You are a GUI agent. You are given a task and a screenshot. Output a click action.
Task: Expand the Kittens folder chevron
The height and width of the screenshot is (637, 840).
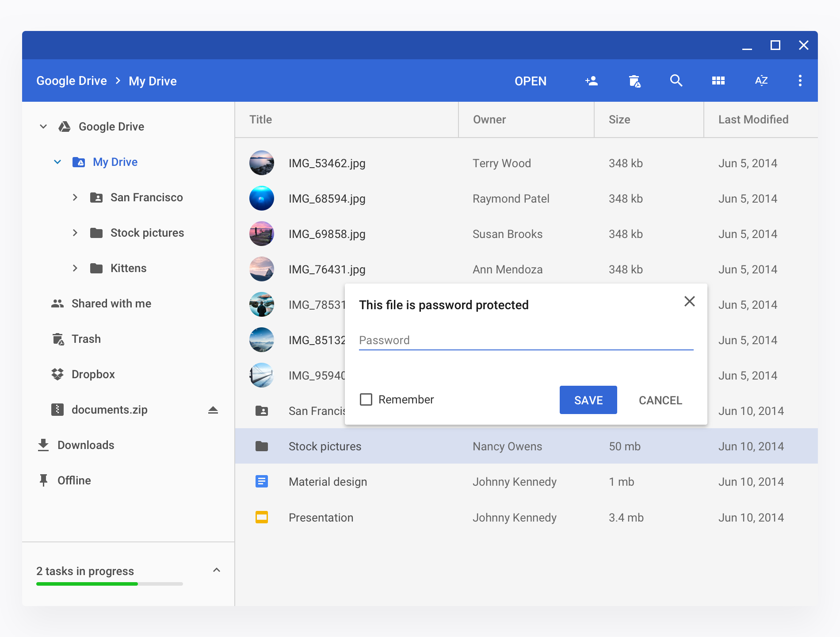[75, 268]
